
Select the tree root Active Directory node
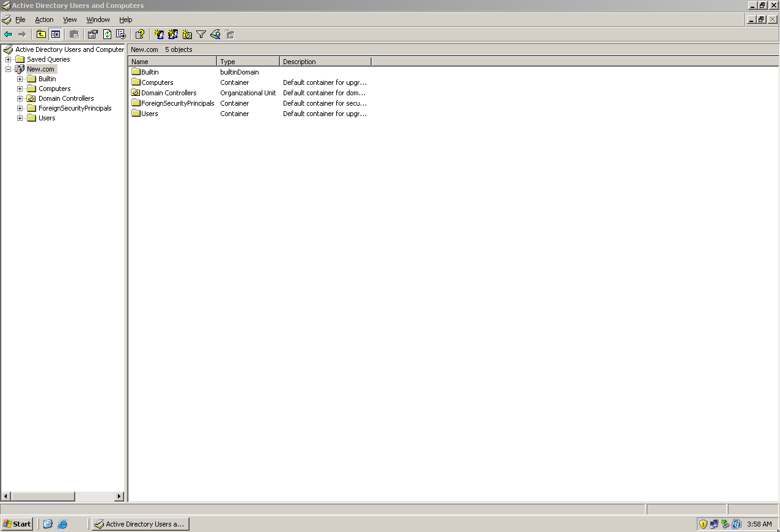(x=69, y=49)
